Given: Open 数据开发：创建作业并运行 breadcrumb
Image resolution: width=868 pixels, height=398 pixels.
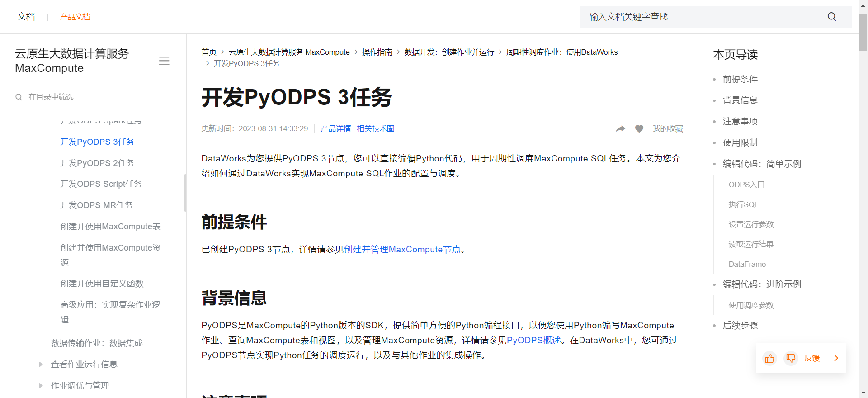Looking at the screenshot, I should click(449, 52).
